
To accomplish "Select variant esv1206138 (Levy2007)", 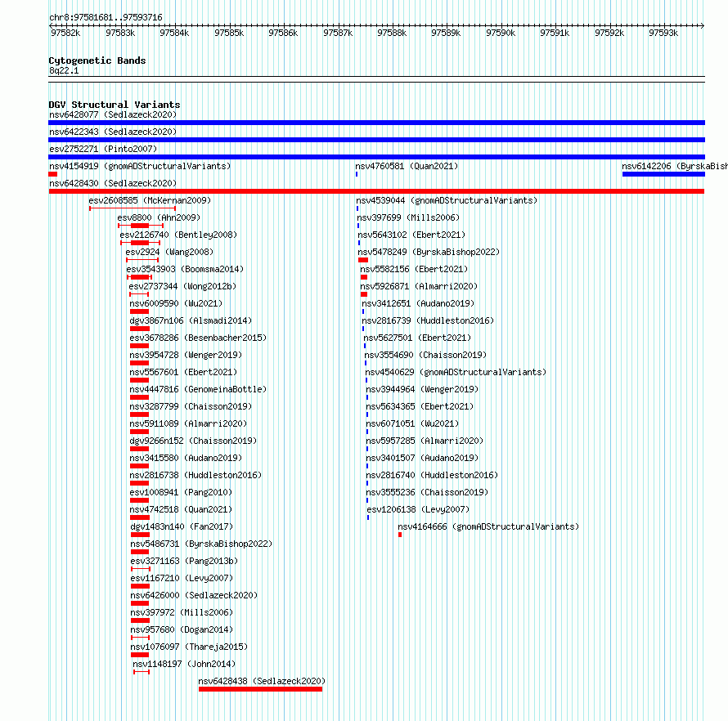I will pyautogui.click(x=418, y=509).
